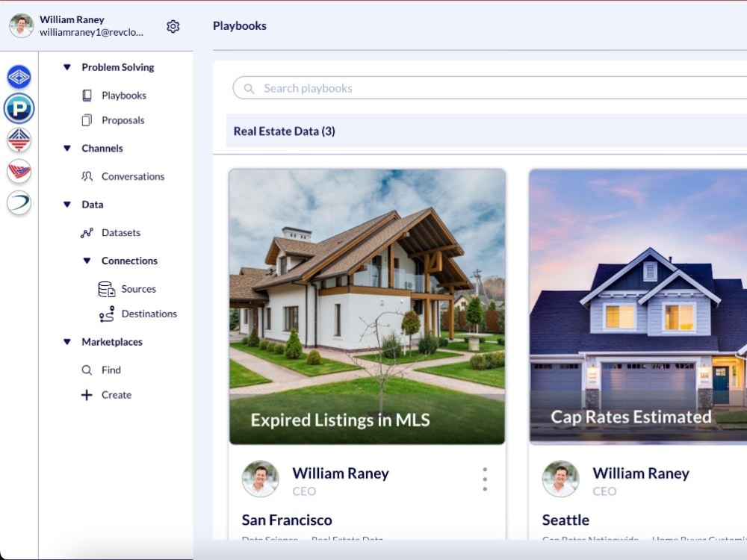
Task: Open Proposals in sidebar
Action: click(123, 120)
